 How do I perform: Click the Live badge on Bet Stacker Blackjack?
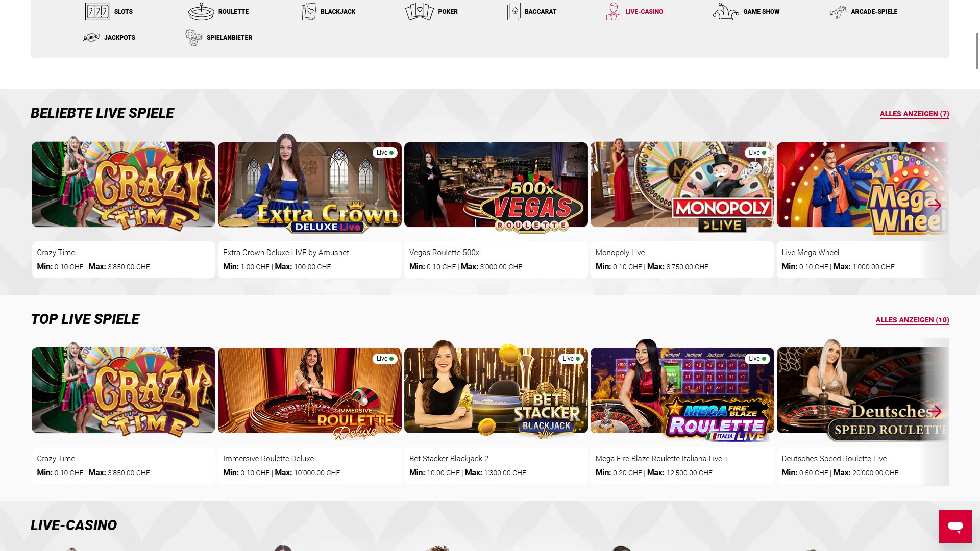pos(571,359)
